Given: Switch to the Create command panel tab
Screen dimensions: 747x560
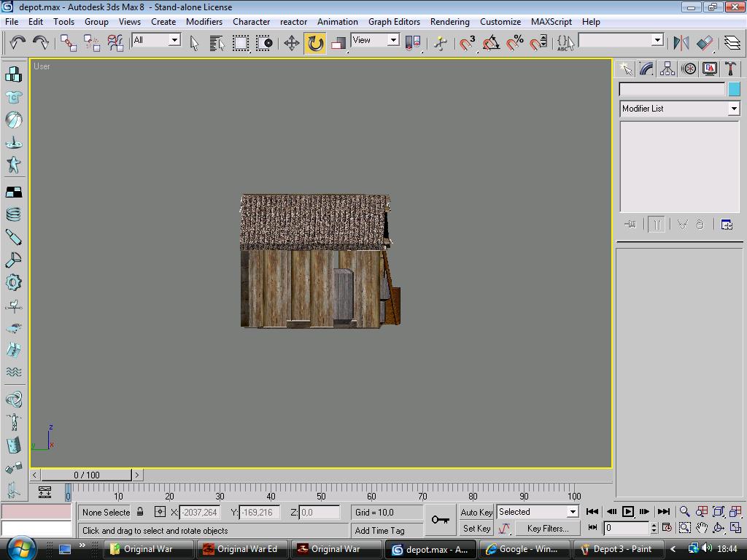Looking at the screenshot, I should pyautogui.click(x=625, y=69).
